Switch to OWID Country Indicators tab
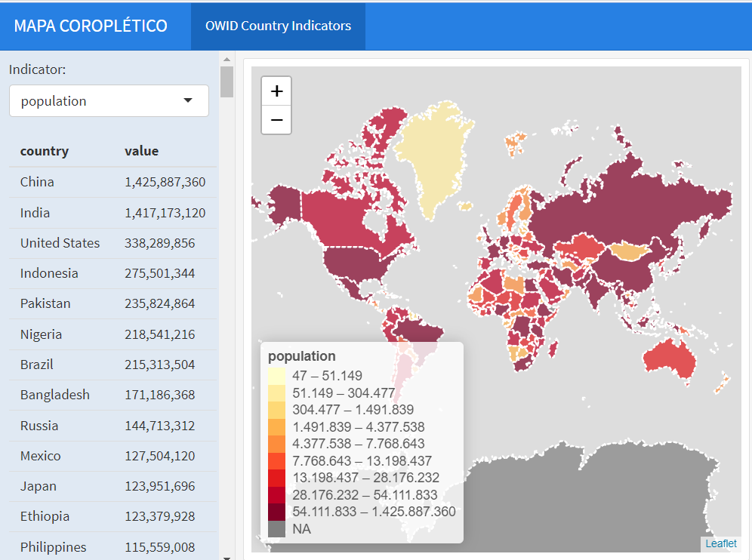This screenshot has width=752, height=560. [x=278, y=26]
